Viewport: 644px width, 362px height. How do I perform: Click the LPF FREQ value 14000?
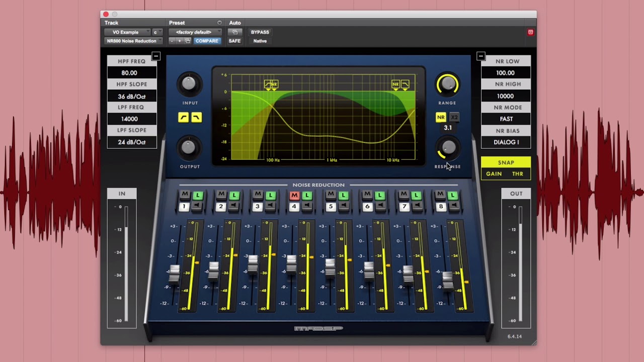coord(132,119)
